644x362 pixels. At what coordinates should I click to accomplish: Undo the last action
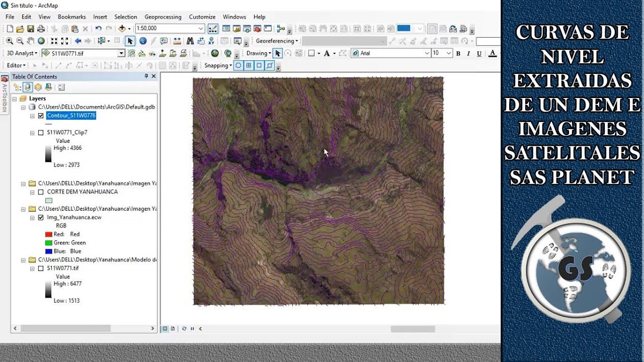98,29
